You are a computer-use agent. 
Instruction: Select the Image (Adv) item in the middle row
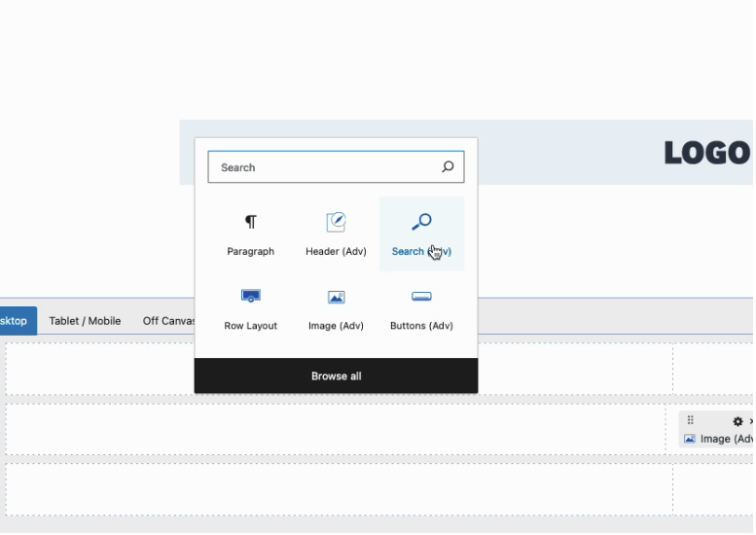[718, 439]
